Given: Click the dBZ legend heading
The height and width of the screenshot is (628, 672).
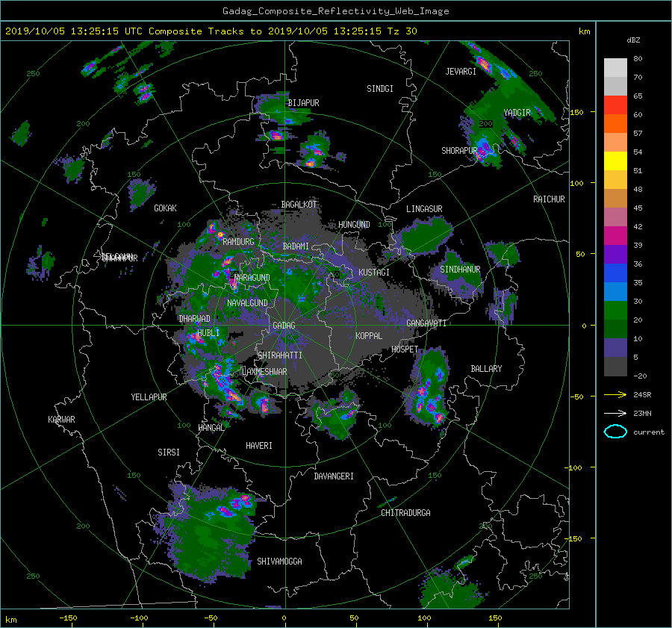Looking at the screenshot, I should tap(633, 40).
